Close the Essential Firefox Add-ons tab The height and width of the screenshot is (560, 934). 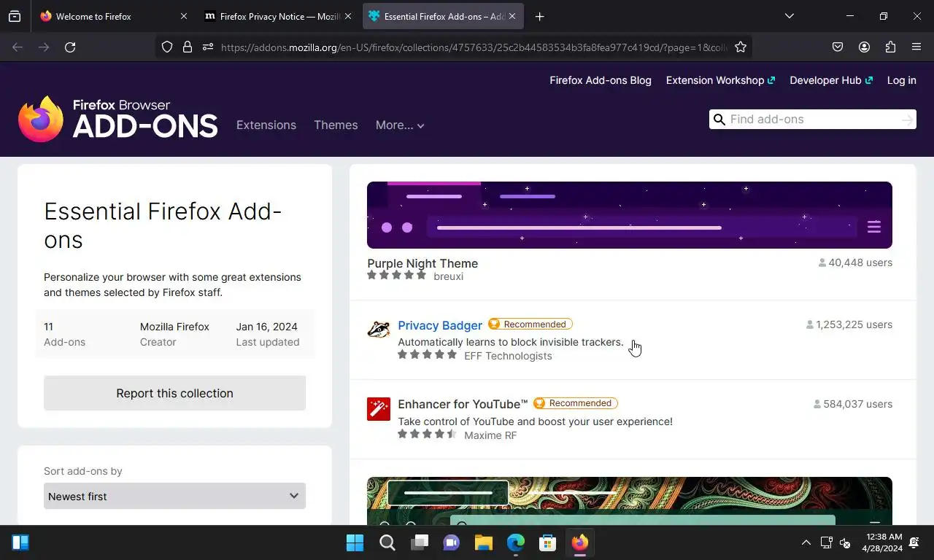point(512,16)
